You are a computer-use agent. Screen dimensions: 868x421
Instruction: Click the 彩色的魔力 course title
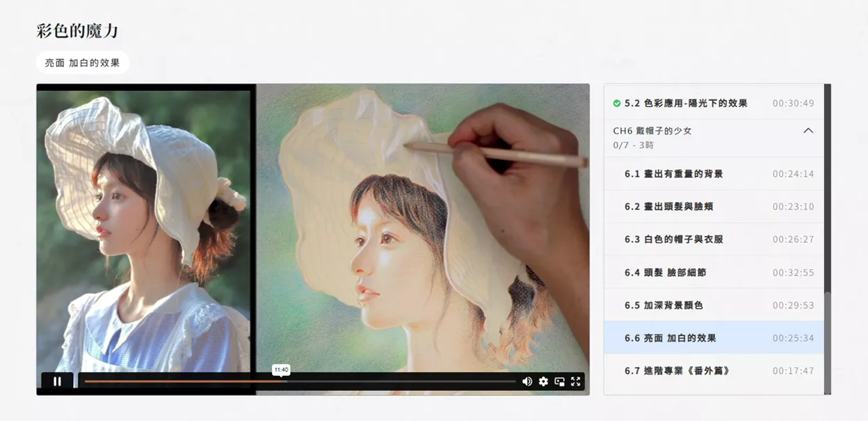click(77, 30)
